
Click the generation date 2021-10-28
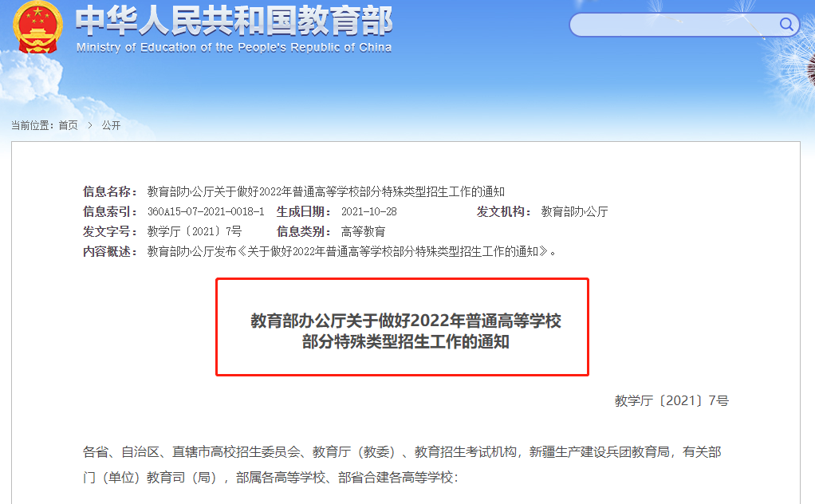click(369, 211)
